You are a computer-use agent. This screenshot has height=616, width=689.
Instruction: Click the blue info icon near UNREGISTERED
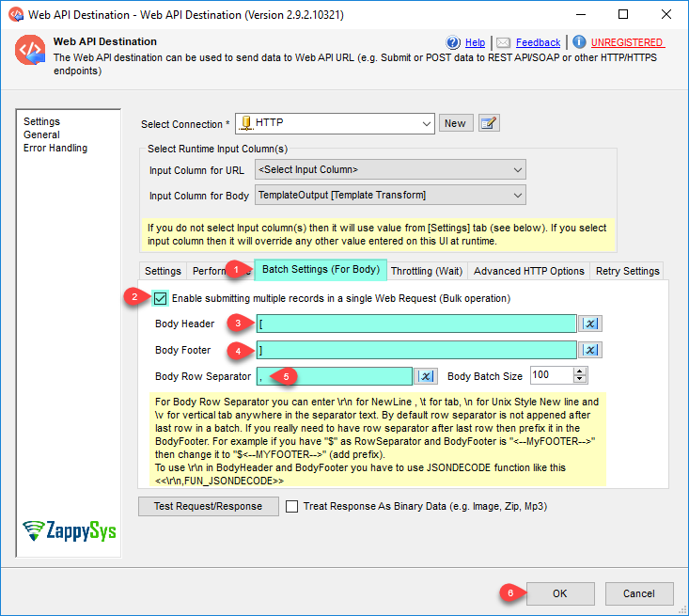[579, 42]
